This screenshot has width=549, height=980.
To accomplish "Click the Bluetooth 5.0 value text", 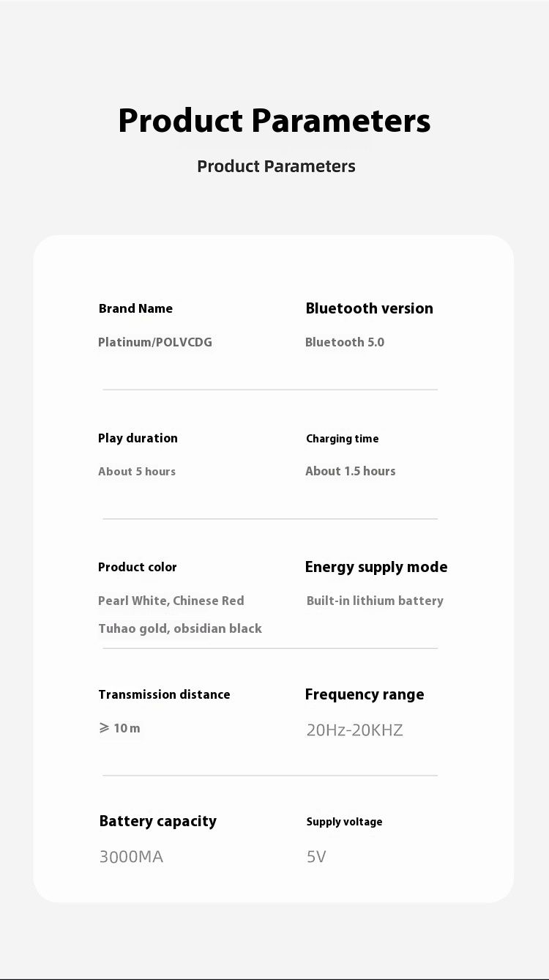I will coord(344,342).
